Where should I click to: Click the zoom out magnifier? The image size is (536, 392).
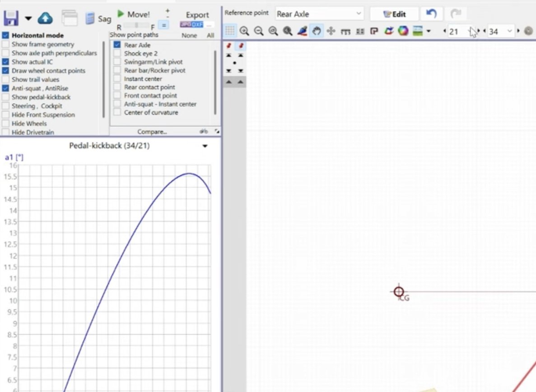coord(259,31)
